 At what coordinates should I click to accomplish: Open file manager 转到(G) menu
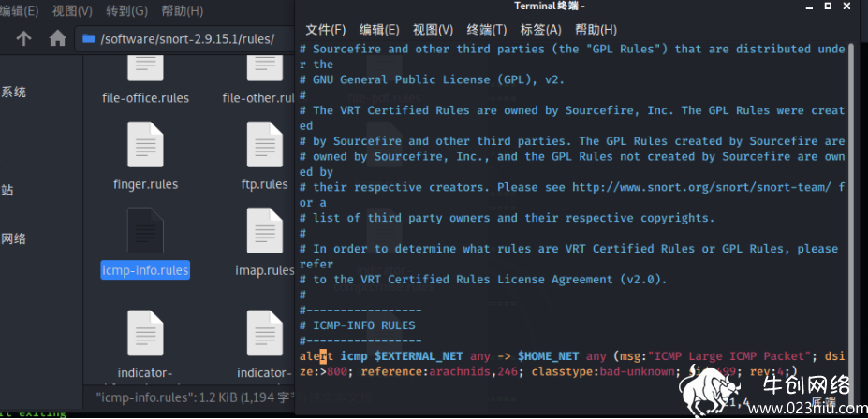click(x=127, y=10)
